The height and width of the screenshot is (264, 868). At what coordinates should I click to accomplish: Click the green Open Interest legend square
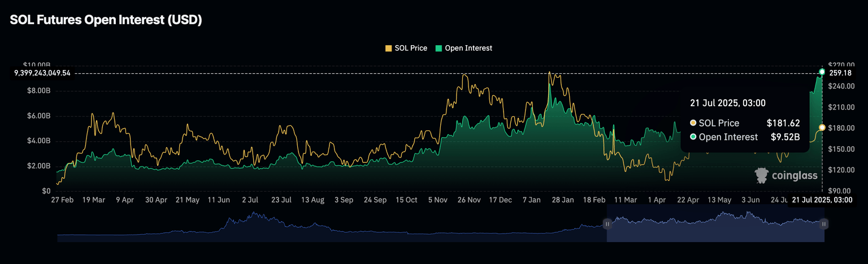(439, 49)
